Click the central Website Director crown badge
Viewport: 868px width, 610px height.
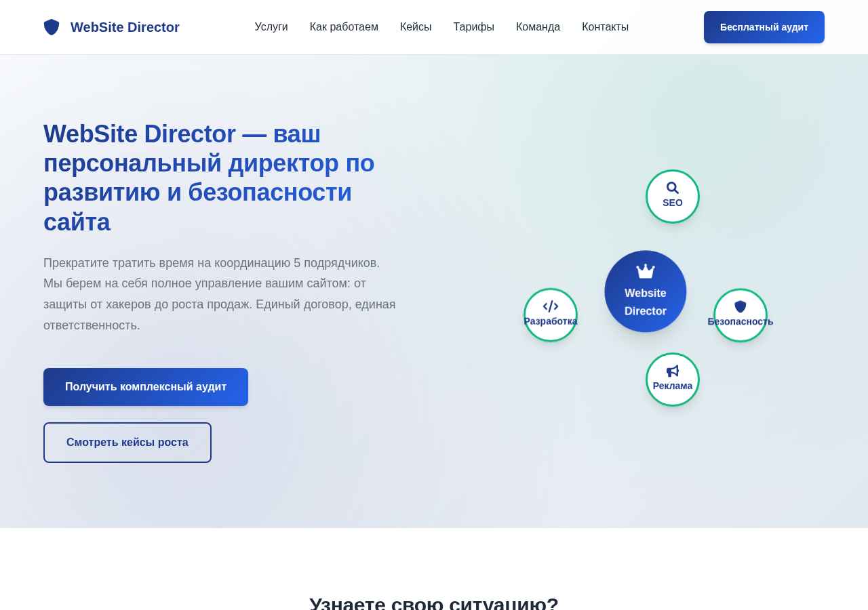coord(646,291)
